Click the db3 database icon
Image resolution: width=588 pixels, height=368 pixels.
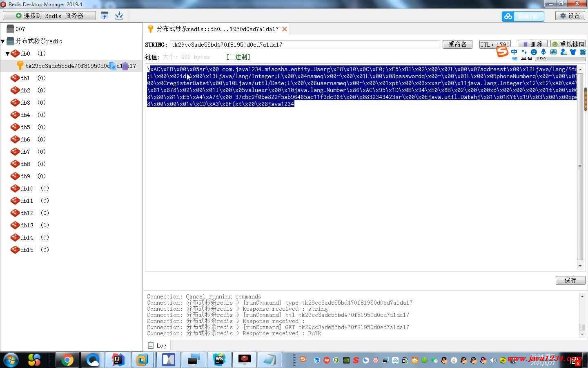(15, 103)
